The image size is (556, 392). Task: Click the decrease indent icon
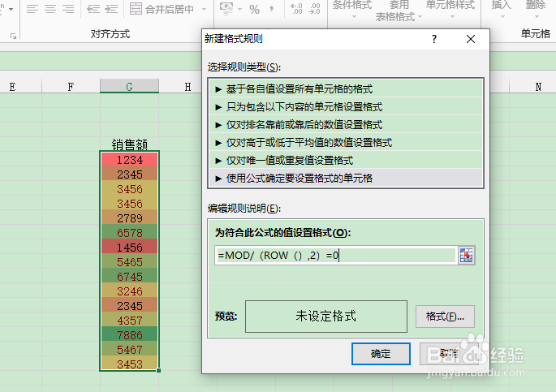pyautogui.click(x=93, y=9)
